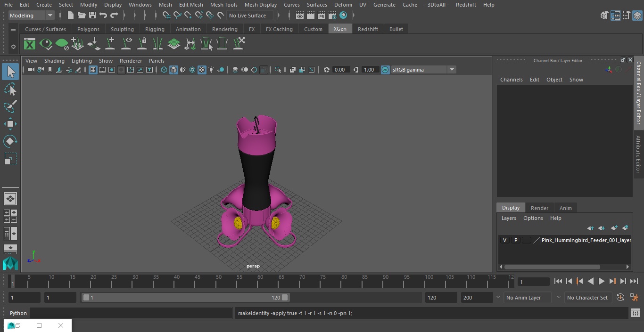Click the create new layer icon

pos(614,228)
